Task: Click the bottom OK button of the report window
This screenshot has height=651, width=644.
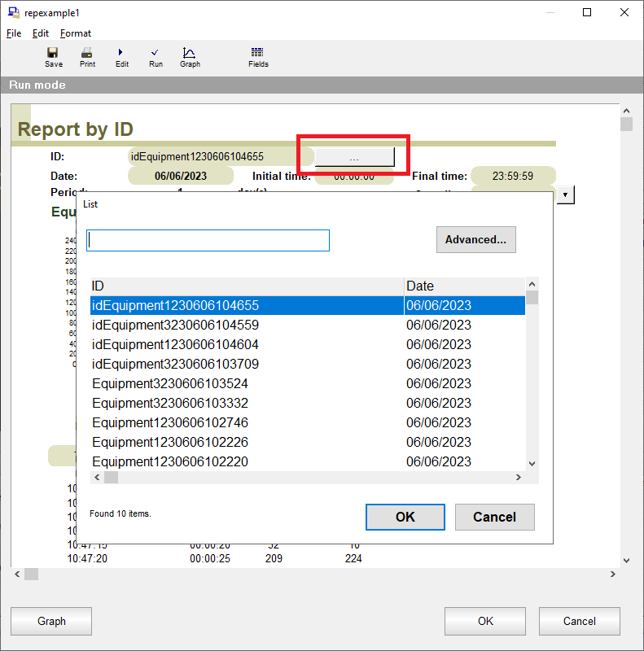Action: pos(485,621)
